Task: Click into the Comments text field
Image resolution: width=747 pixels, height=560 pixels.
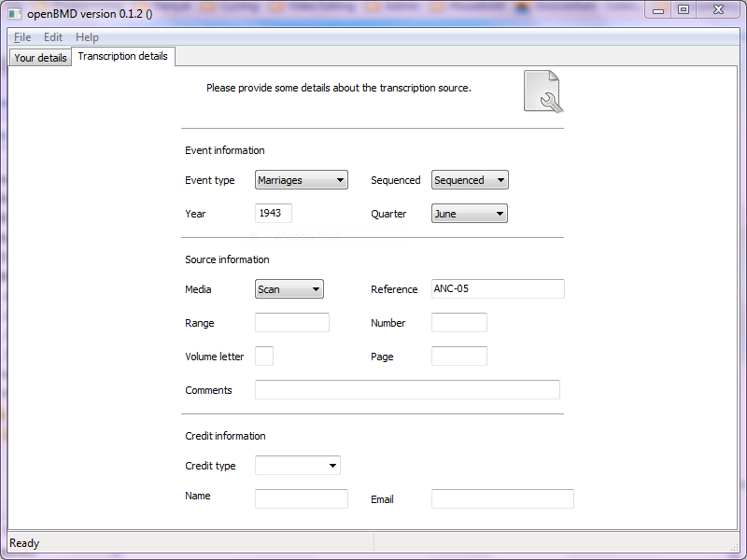Action: click(407, 389)
